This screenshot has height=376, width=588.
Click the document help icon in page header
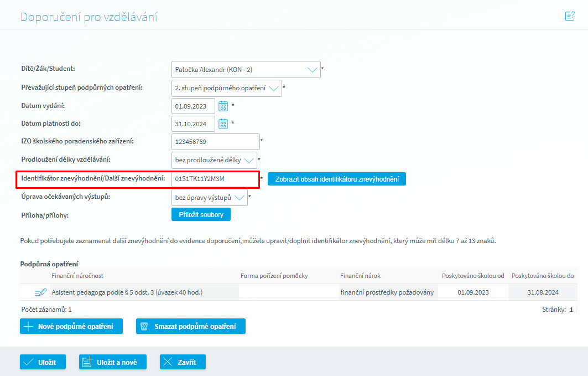569,17
